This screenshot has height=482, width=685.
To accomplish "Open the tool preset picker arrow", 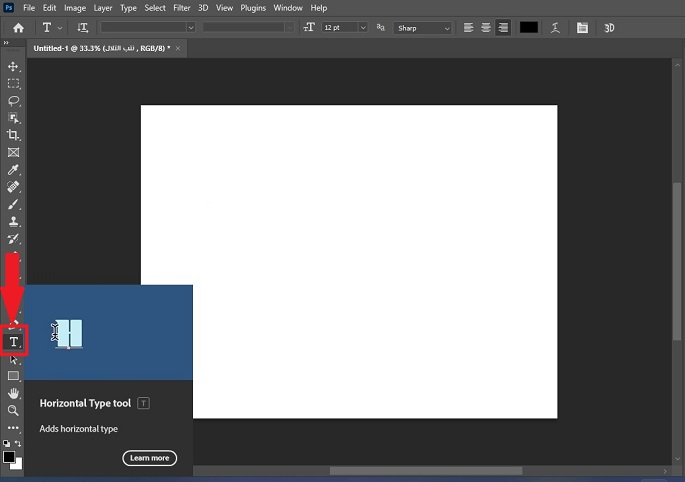I will pos(60,28).
